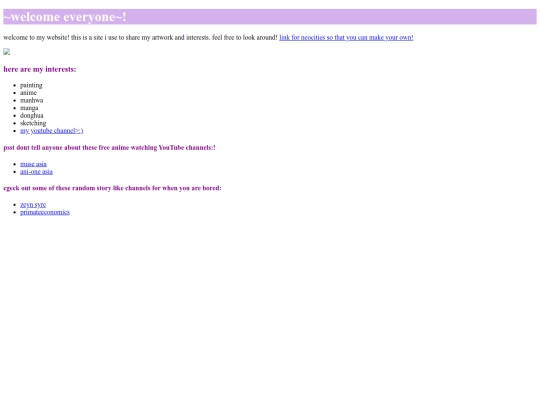This screenshot has height=405, width=540.
Task: Open the neocities link to make your own site
Action: pos(346,38)
